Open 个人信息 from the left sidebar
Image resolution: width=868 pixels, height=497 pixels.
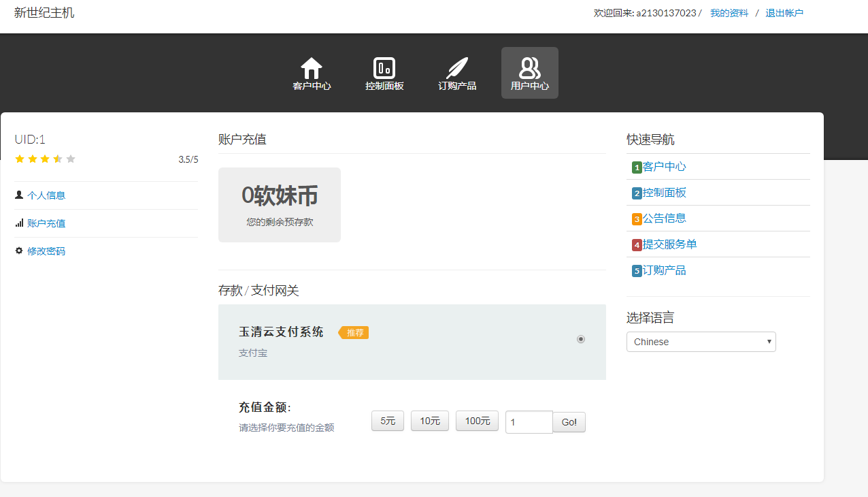pyautogui.click(x=46, y=195)
